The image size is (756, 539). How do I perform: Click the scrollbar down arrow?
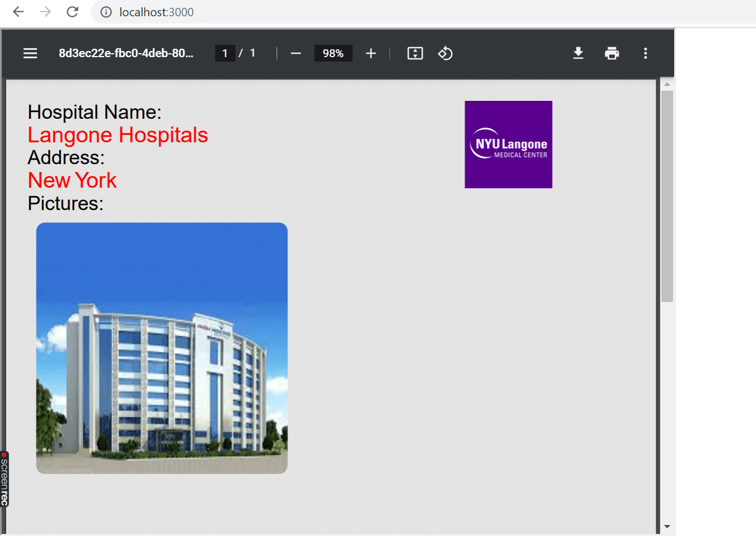click(x=667, y=527)
